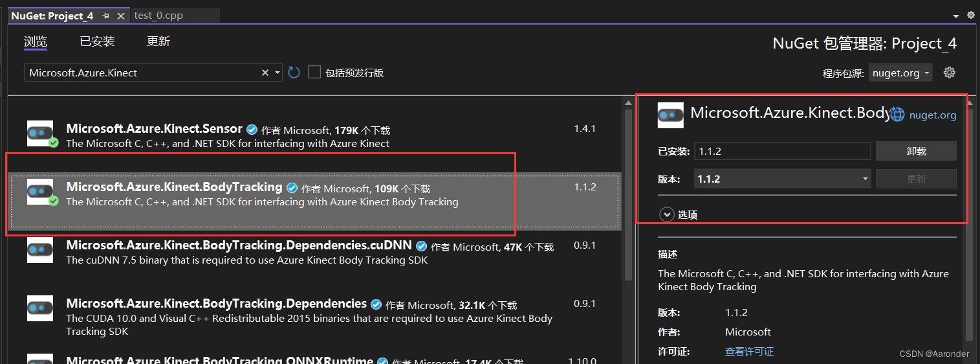Click the BodyTracking.Dependencies.cuDNN package icon
The image size is (980, 364).
(x=40, y=250)
